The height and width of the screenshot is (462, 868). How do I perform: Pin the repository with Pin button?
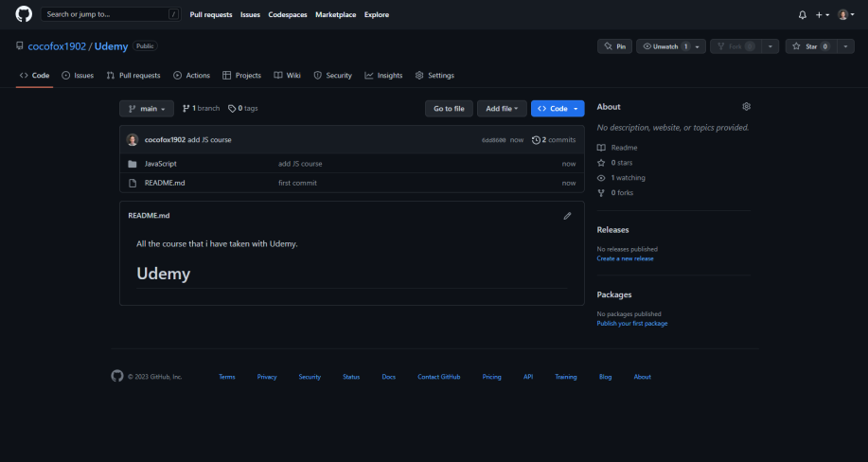pyautogui.click(x=614, y=46)
